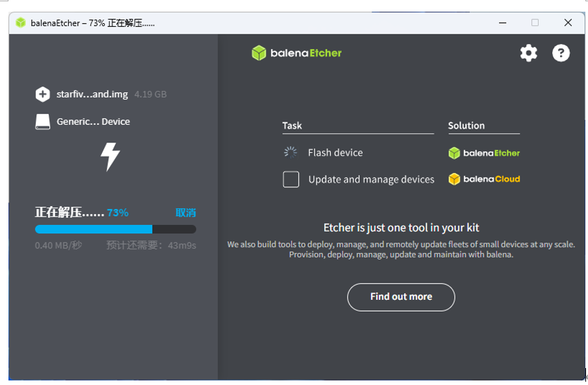Image resolution: width=588 pixels, height=385 pixels.
Task: Open the settings gear icon
Action: 528,53
